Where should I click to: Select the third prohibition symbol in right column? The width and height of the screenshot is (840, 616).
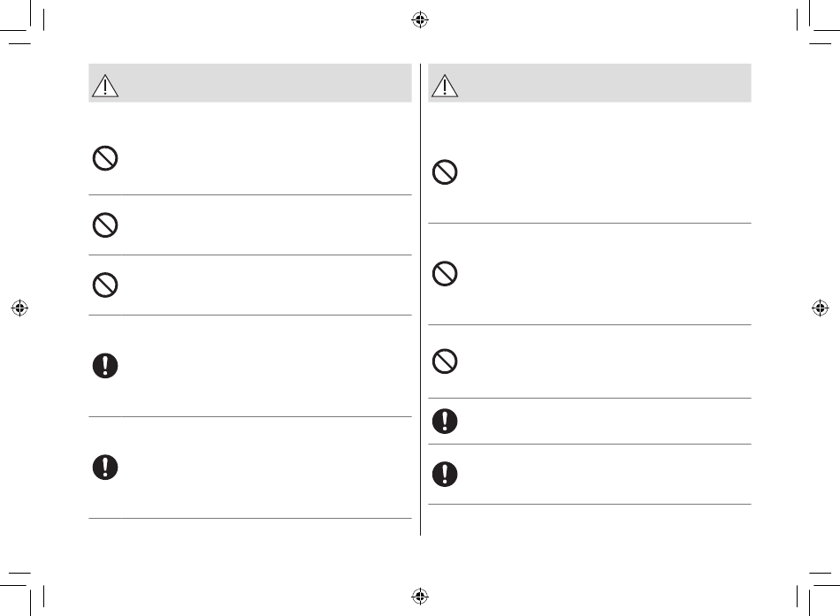[x=445, y=361]
